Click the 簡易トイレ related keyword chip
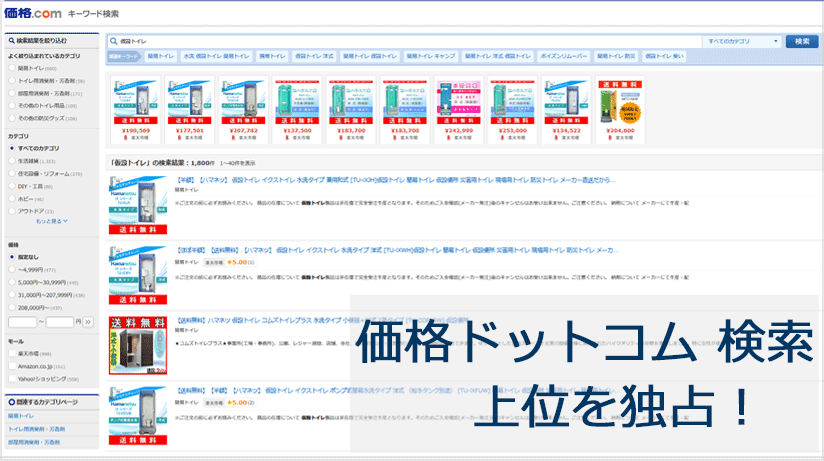This screenshot has width=824, height=461. [160, 56]
